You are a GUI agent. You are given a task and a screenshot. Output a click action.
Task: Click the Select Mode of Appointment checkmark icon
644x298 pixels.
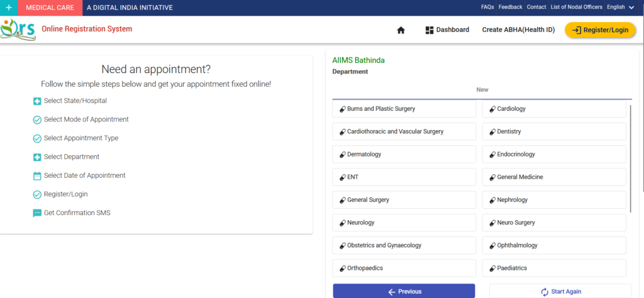[x=37, y=119]
